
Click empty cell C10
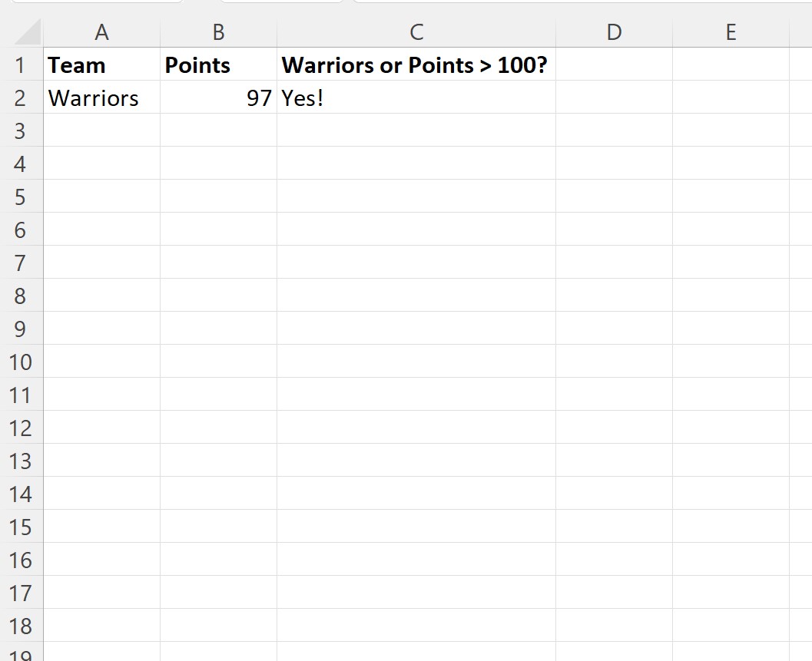[x=416, y=362]
